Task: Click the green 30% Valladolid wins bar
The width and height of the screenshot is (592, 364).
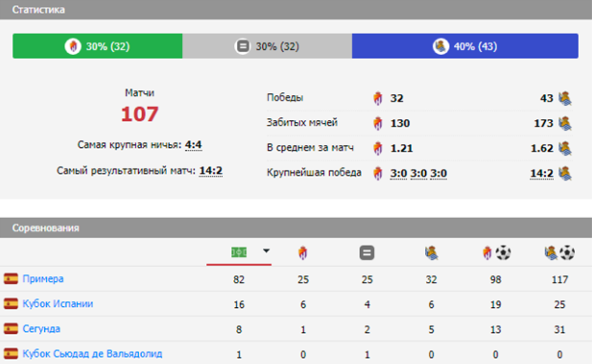Action: click(x=98, y=46)
